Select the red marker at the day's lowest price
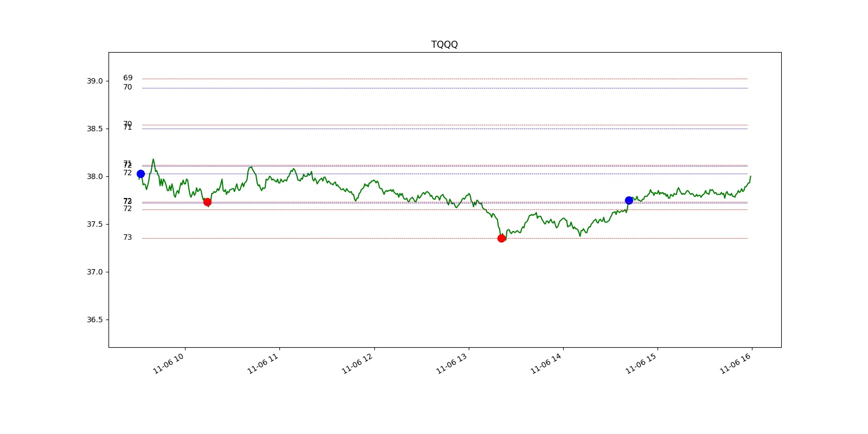 click(x=501, y=238)
